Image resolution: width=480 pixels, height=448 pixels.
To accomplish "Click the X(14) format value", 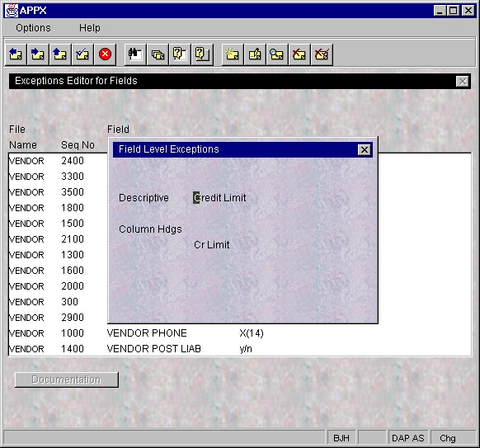I will 252,333.
